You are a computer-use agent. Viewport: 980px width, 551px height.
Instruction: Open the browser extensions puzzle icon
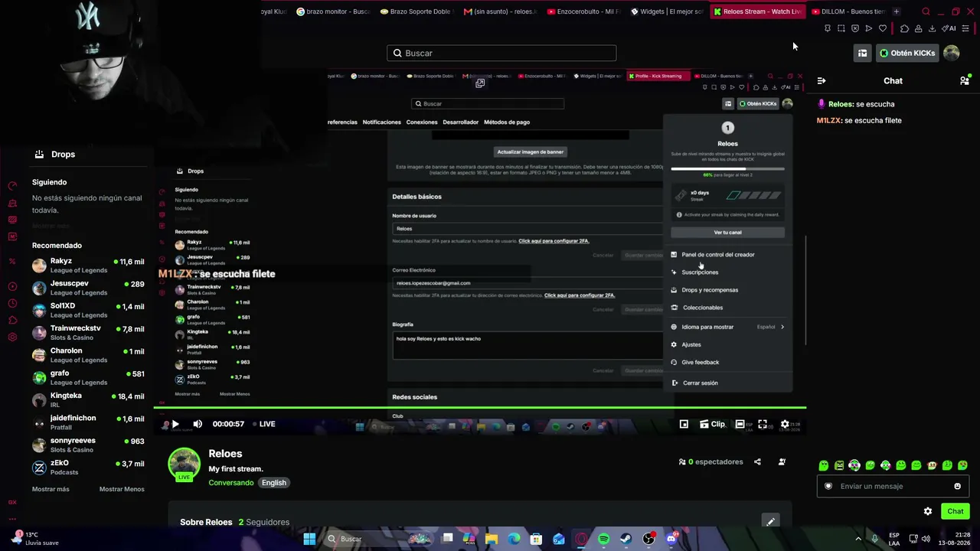tap(904, 28)
